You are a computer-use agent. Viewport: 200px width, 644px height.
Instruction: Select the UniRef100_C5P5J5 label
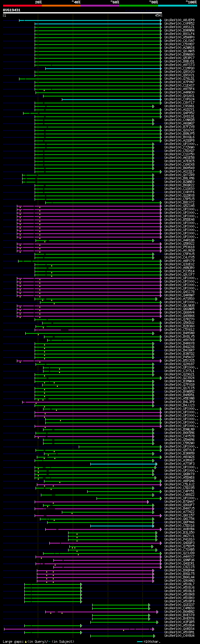point(179,199)
